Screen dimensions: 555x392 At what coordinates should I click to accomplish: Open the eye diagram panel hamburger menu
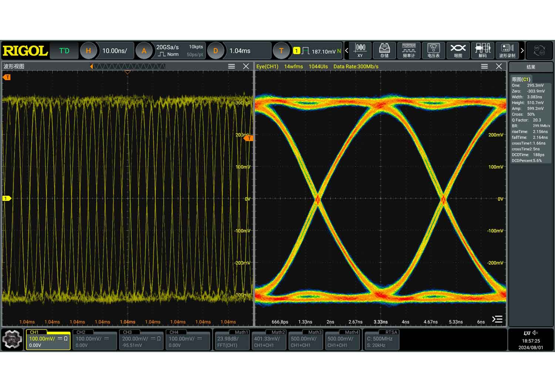coord(484,66)
